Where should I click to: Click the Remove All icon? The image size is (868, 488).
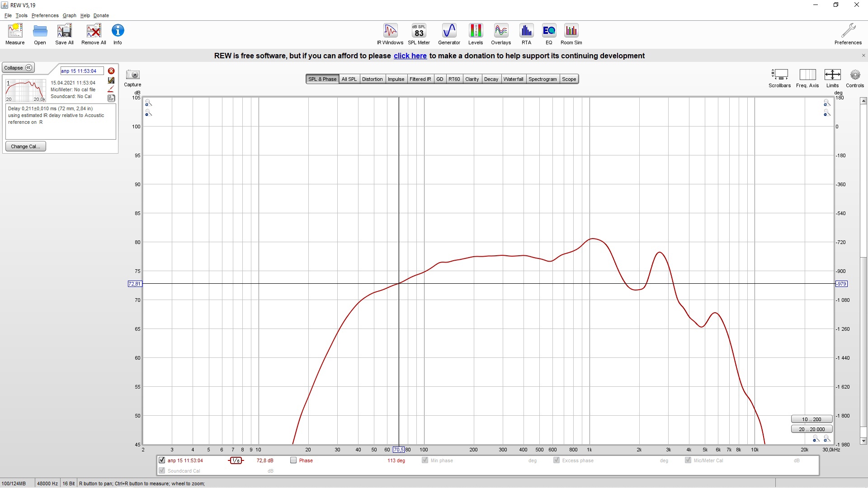(94, 34)
